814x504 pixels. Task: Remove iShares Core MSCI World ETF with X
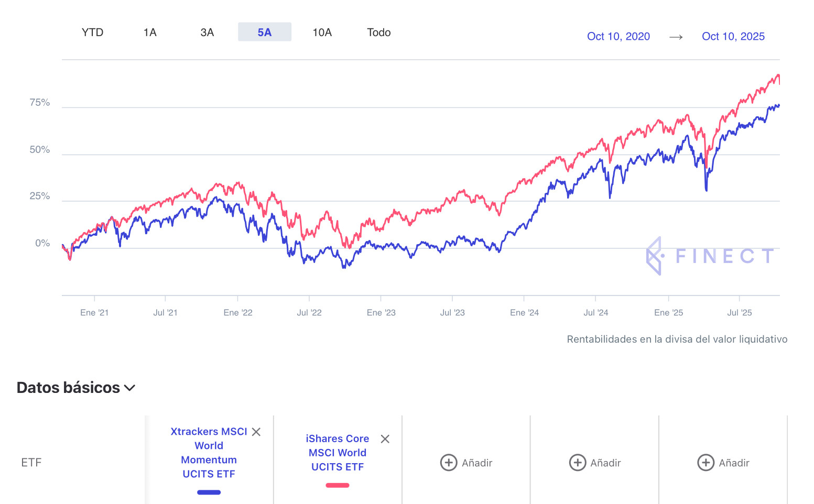(385, 439)
